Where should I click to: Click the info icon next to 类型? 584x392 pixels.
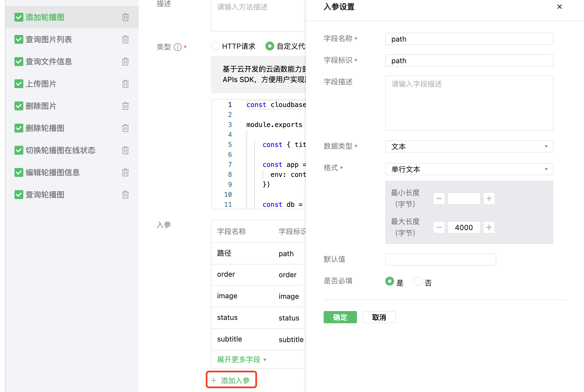pyautogui.click(x=177, y=47)
